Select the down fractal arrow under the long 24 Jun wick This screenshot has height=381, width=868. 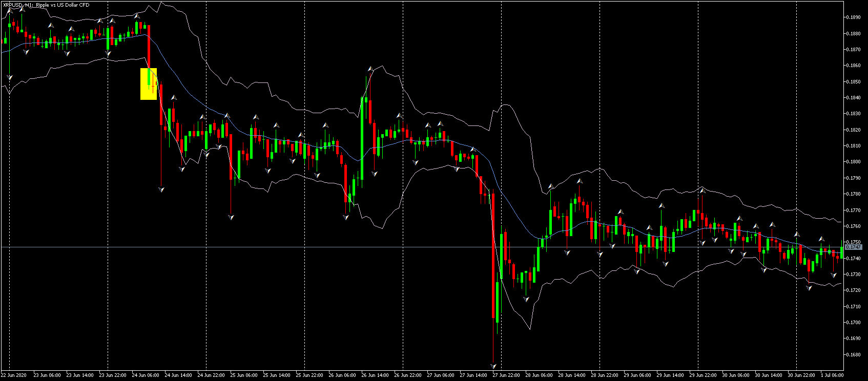[x=161, y=189]
